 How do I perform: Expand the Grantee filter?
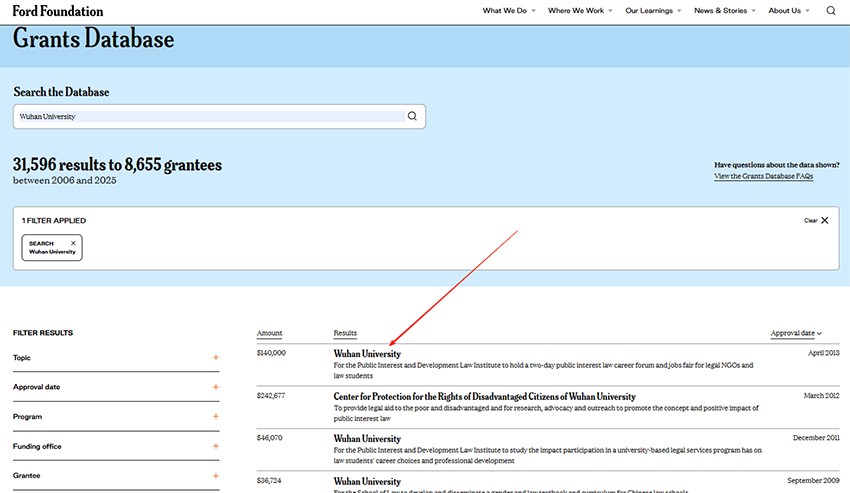(x=116, y=476)
